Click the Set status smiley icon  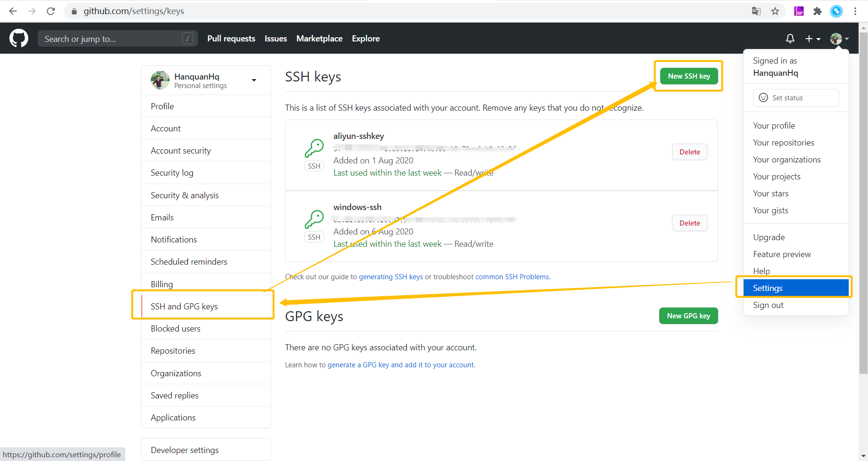tap(763, 97)
